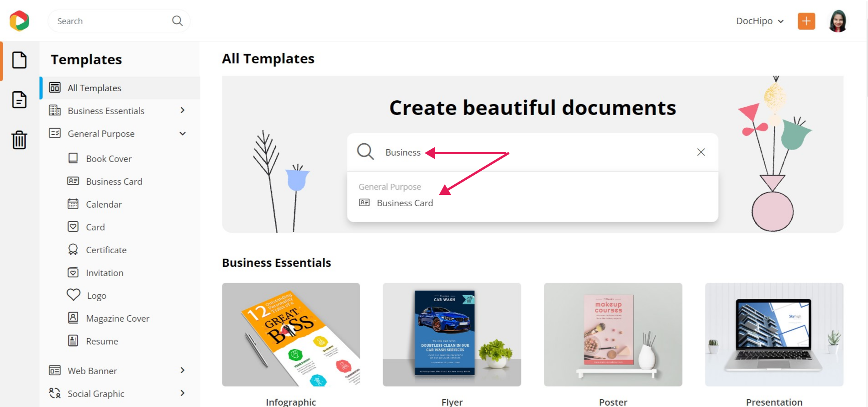
Task: Open Card templates
Action: (x=95, y=227)
